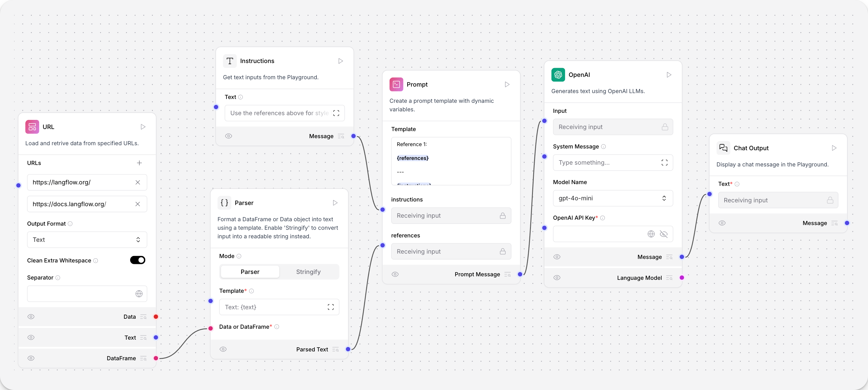
Task: Click globe icon in Separator field
Action: 139,294
